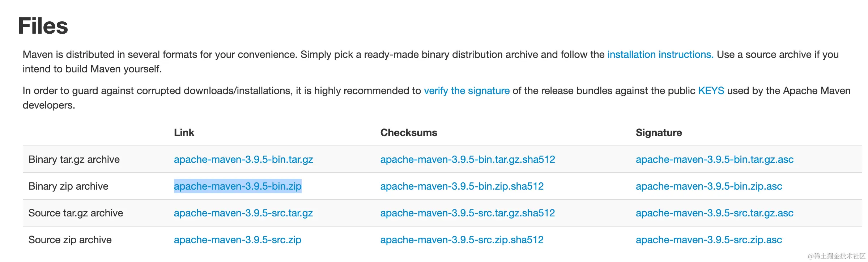
Task: Download apache-maven-3.9.5-bin.tar.gz
Action: tap(243, 160)
